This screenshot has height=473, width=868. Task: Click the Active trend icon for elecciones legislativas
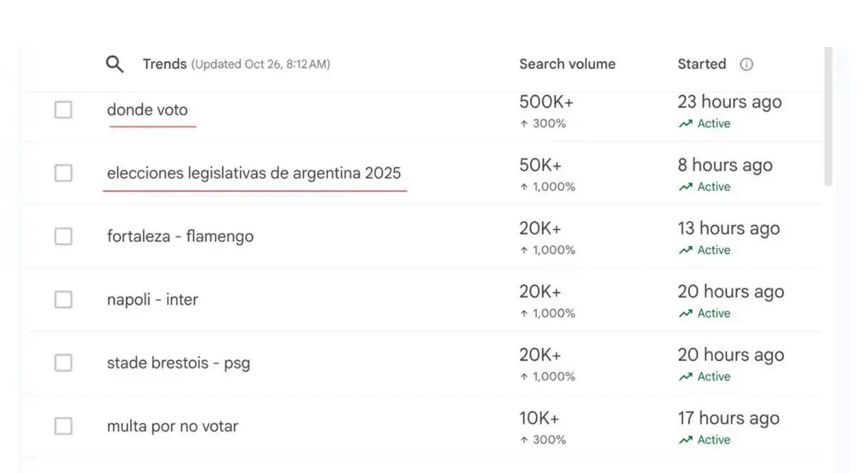point(685,187)
